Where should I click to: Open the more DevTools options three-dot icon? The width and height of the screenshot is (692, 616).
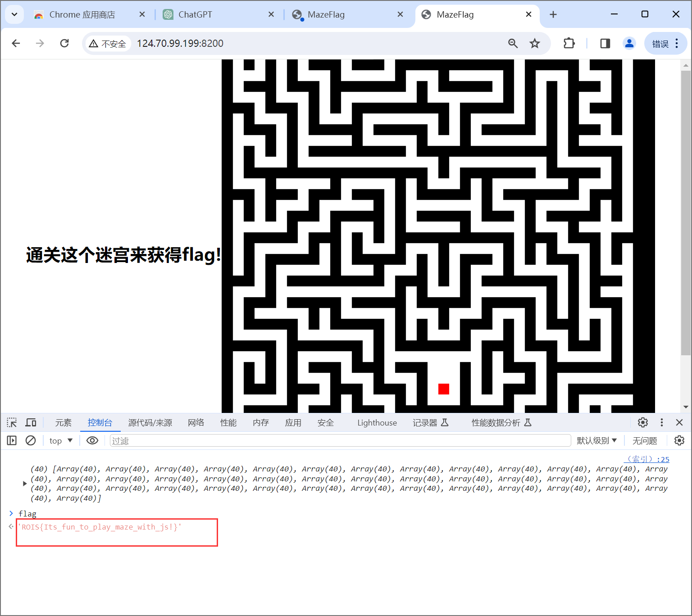point(661,422)
